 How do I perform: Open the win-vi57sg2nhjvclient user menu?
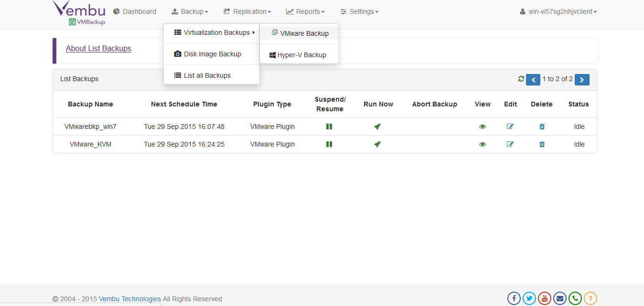click(x=558, y=11)
